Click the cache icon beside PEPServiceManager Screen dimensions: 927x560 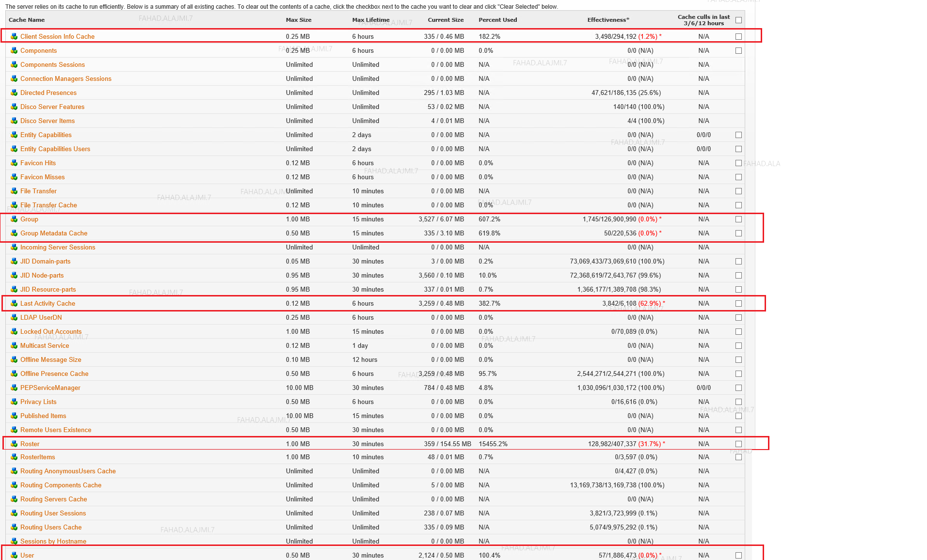tap(14, 388)
